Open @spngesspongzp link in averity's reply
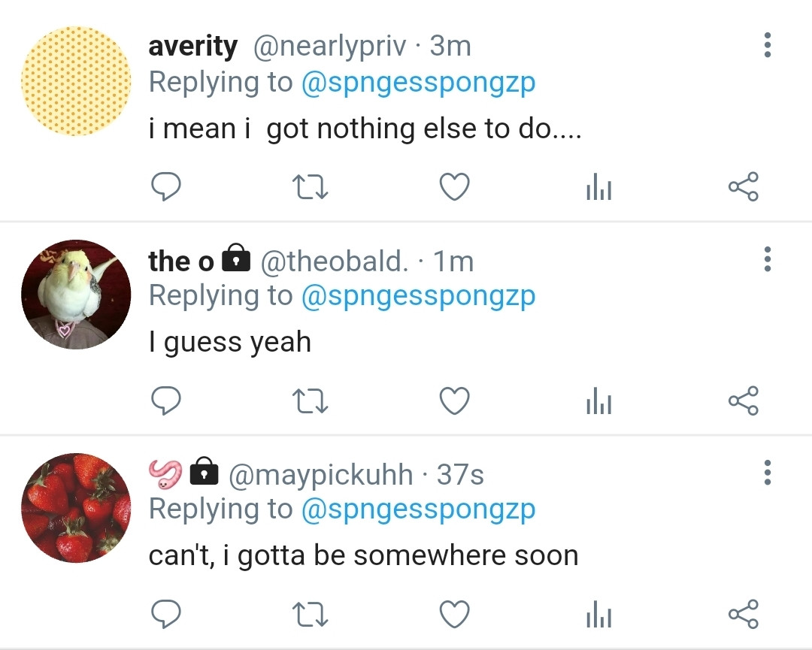The image size is (812, 650). click(418, 83)
